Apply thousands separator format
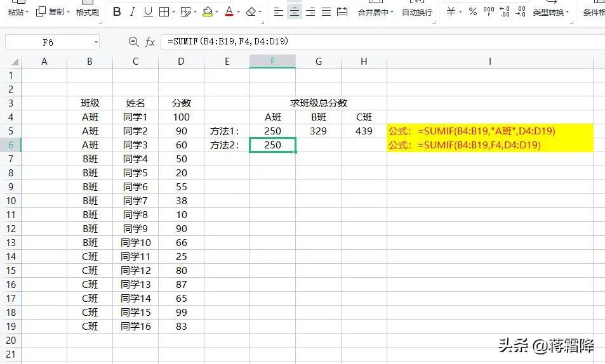 pyautogui.click(x=489, y=12)
